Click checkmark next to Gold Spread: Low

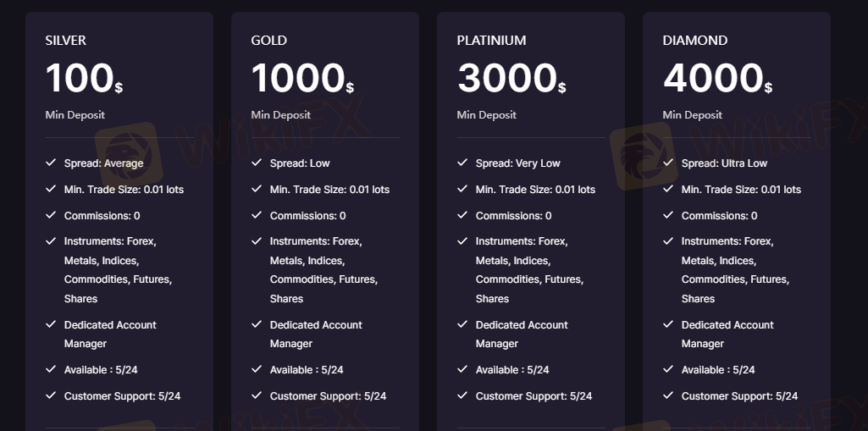(x=257, y=163)
